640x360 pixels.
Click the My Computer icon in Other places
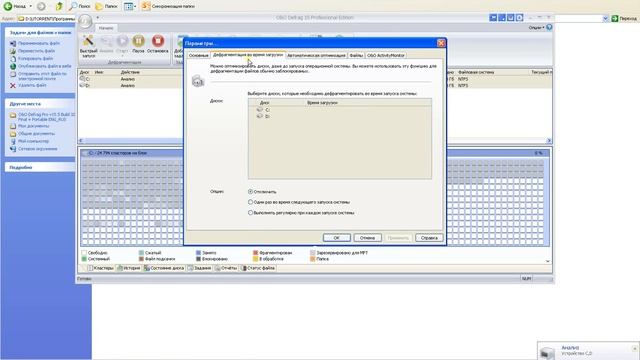(x=13, y=141)
